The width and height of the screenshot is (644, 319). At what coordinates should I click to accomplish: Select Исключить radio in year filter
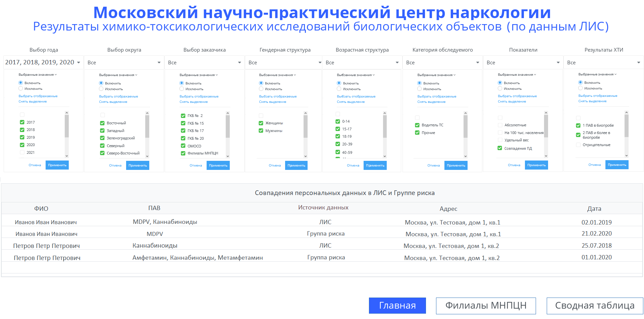21,89
